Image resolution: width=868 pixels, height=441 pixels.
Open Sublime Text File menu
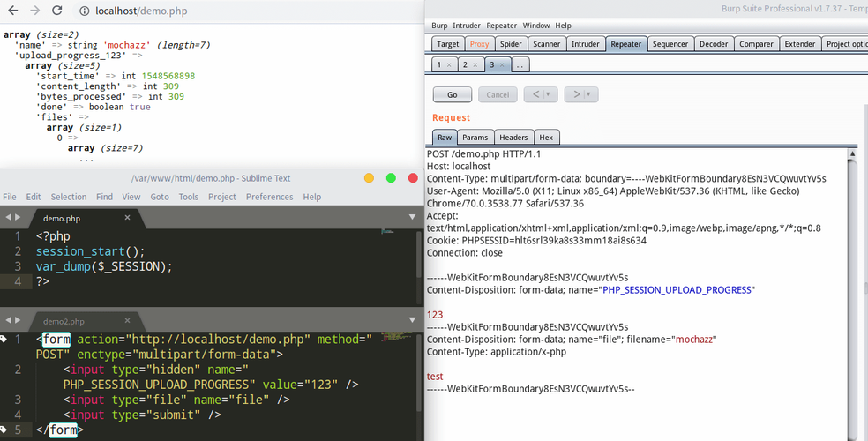10,197
